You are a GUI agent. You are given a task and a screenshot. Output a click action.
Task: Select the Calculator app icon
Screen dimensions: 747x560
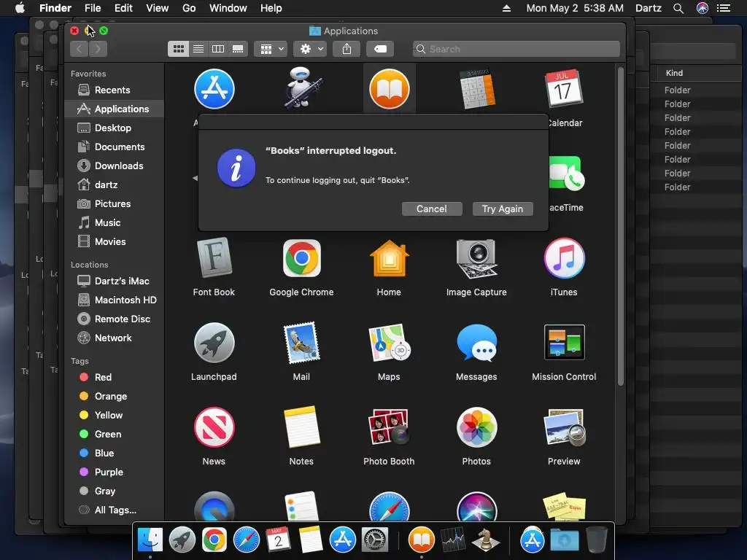coord(477,89)
